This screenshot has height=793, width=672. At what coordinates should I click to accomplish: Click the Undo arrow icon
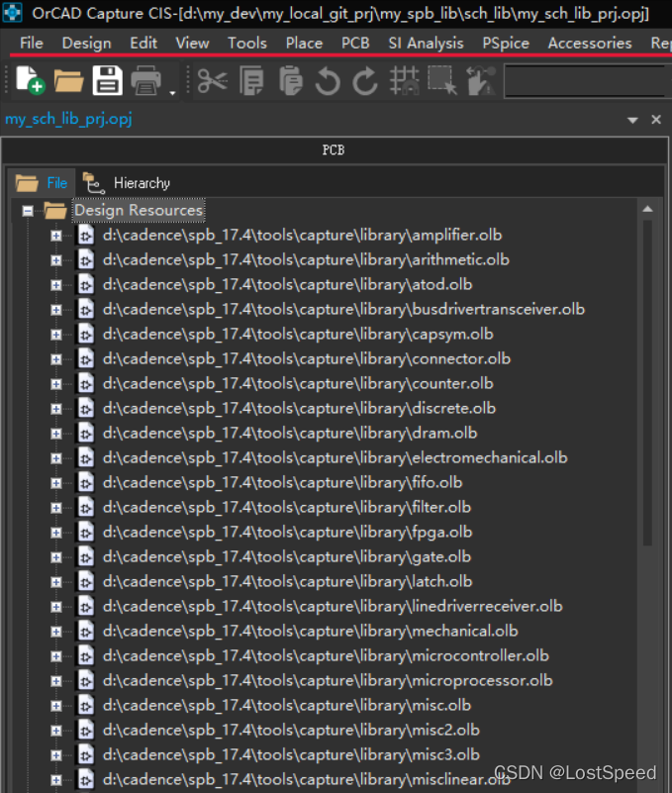click(x=328, y=81)
